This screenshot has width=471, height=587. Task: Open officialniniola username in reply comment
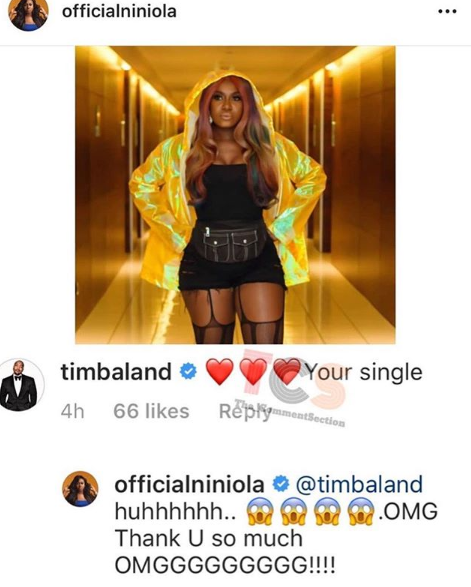(x=189, y=484)
